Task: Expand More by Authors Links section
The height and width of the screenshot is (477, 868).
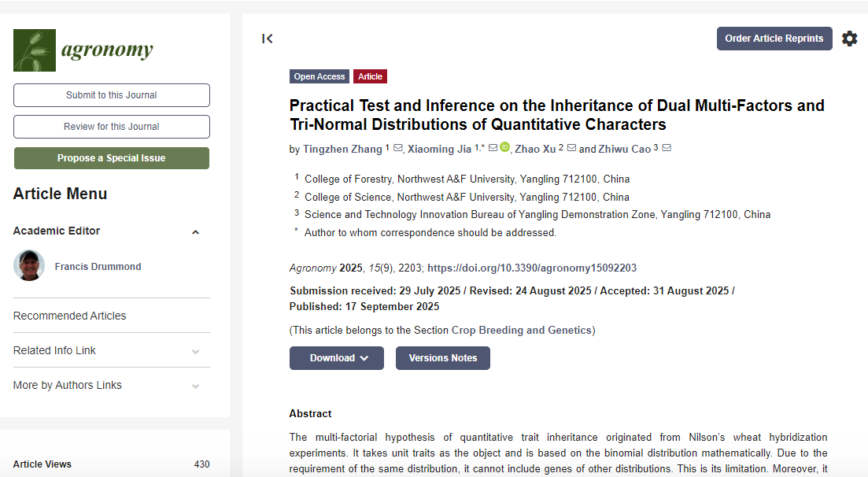Action: click(x=195, y=386)
